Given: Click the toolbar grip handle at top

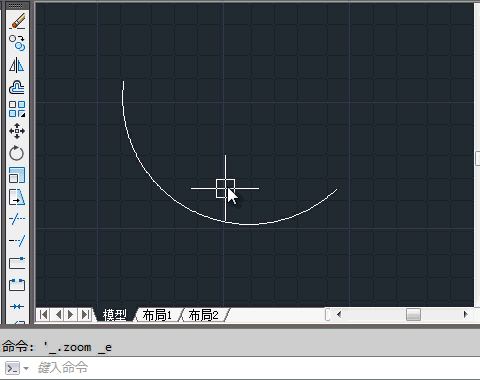Looking at the screenshot, I should click(17, 6).
